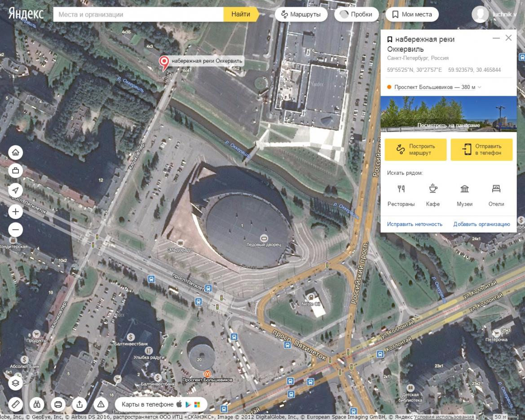Report an issue with the warning triangle icon
Screen dimensions: 525x420
point(101,404)
